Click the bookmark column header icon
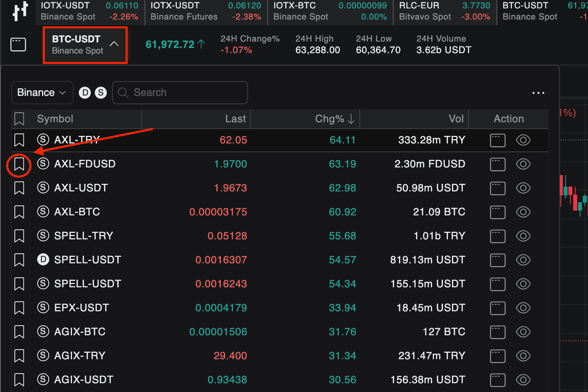 click(19, 119)
